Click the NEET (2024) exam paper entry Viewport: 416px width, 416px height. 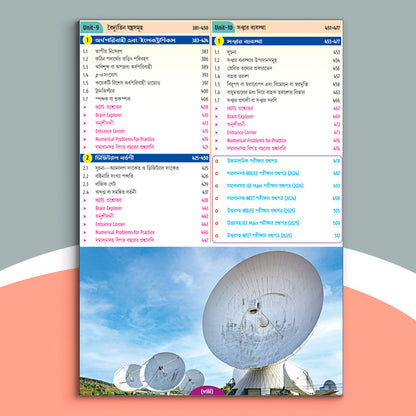[x=261, y=198]
